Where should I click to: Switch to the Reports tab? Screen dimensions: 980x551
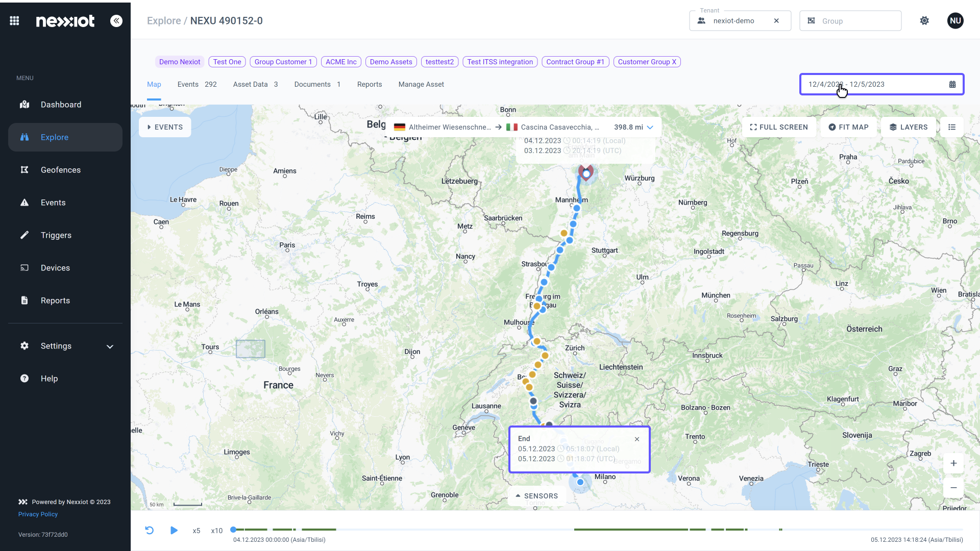point(370,85)
